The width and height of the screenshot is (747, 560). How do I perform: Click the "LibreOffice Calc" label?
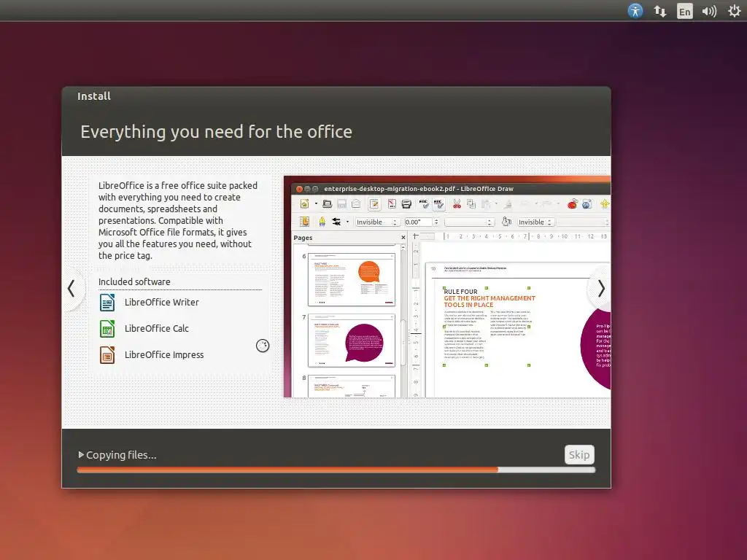tap(157, 329)
